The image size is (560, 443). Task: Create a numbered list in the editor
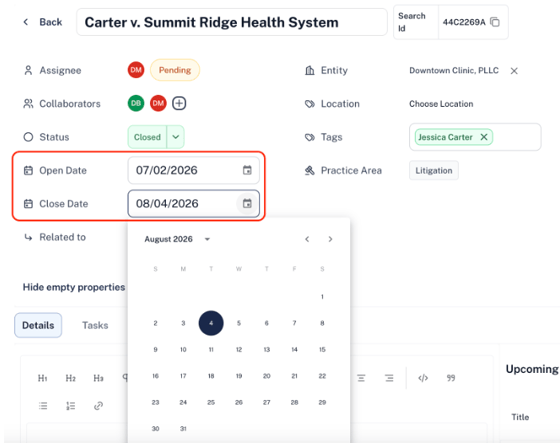(70, 405)
